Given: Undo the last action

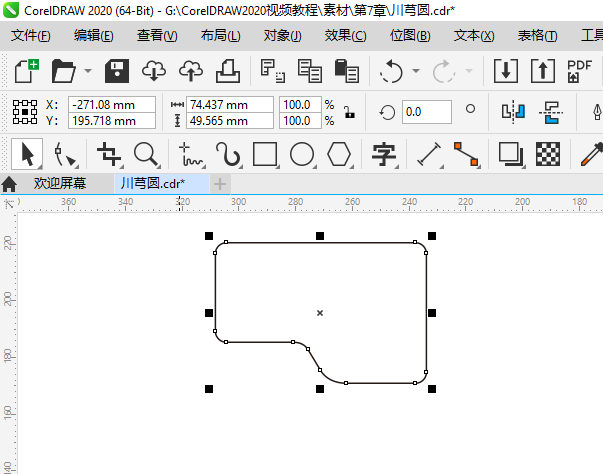Looking at the screenshot, I should [x=391, y=71].
